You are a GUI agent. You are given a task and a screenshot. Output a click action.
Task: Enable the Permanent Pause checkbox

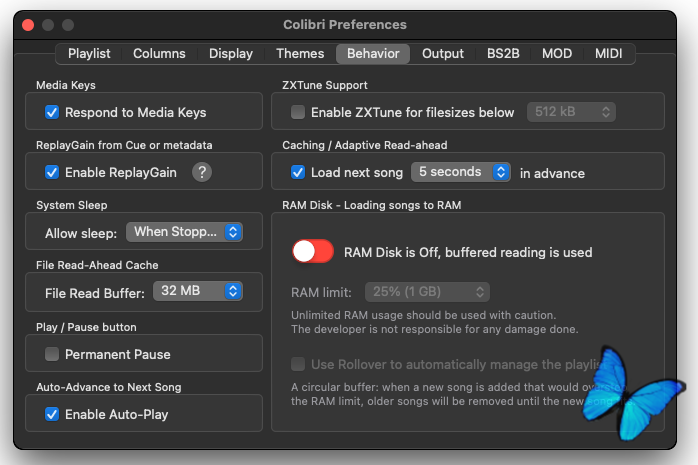point(52,354)
